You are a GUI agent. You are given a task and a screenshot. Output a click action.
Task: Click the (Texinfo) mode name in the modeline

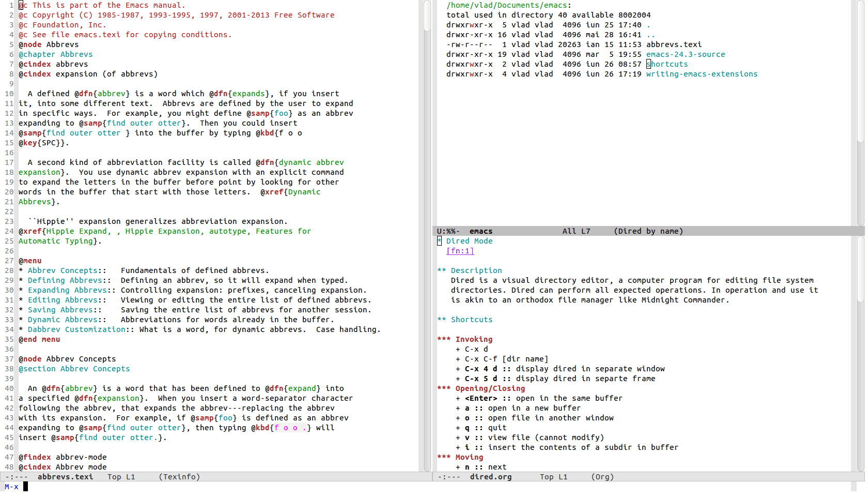tap(179, 477)
